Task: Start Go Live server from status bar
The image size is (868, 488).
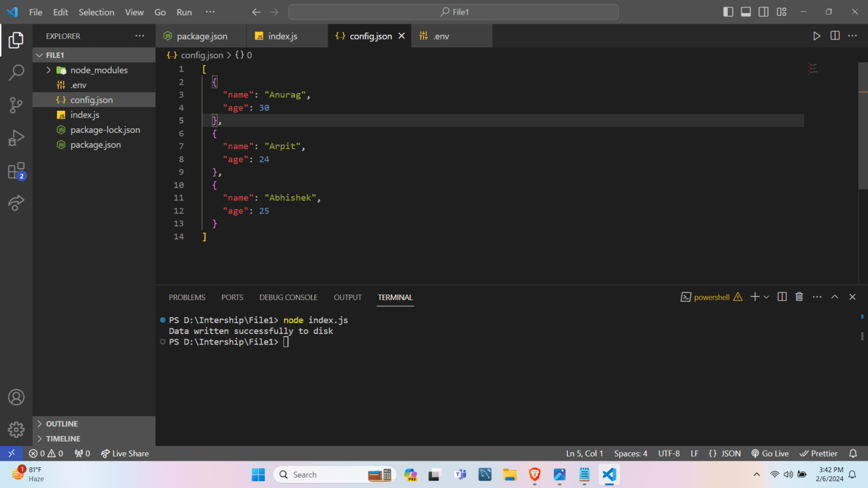Action: [x=770, y=453]
